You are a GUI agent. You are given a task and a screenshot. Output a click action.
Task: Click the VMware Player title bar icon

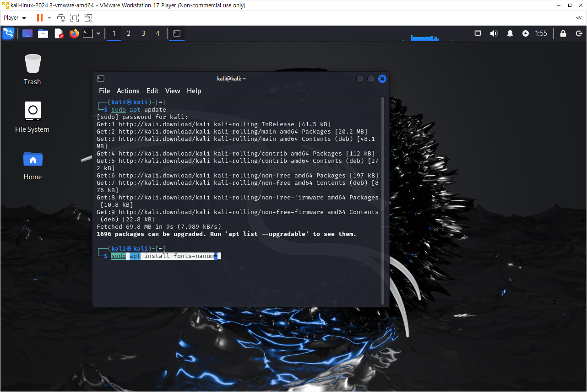click(x=5, y=5)
